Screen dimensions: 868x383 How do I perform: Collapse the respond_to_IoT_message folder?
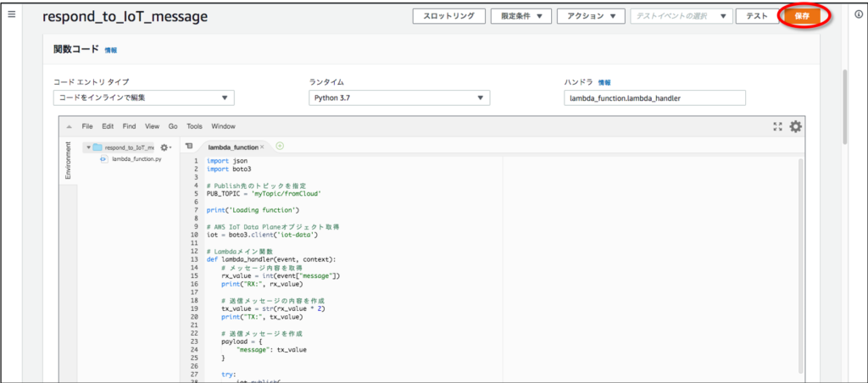click(x=87, y=147)
